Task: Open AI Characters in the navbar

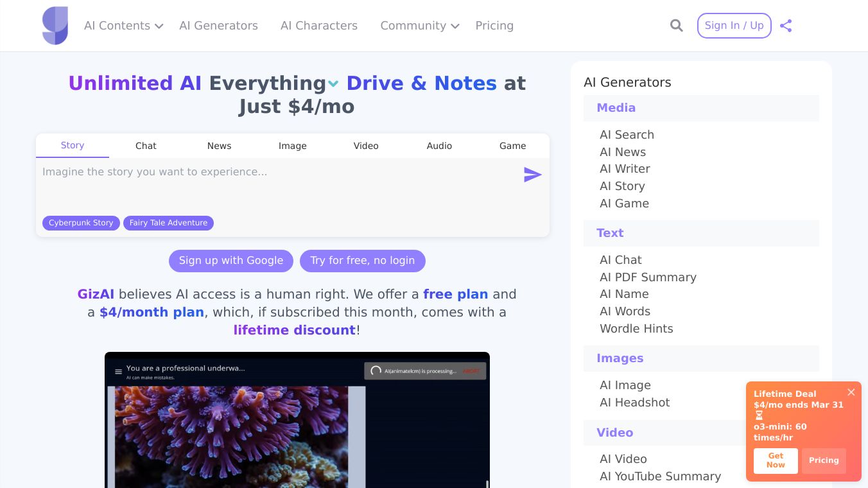Action: [319, 26]
